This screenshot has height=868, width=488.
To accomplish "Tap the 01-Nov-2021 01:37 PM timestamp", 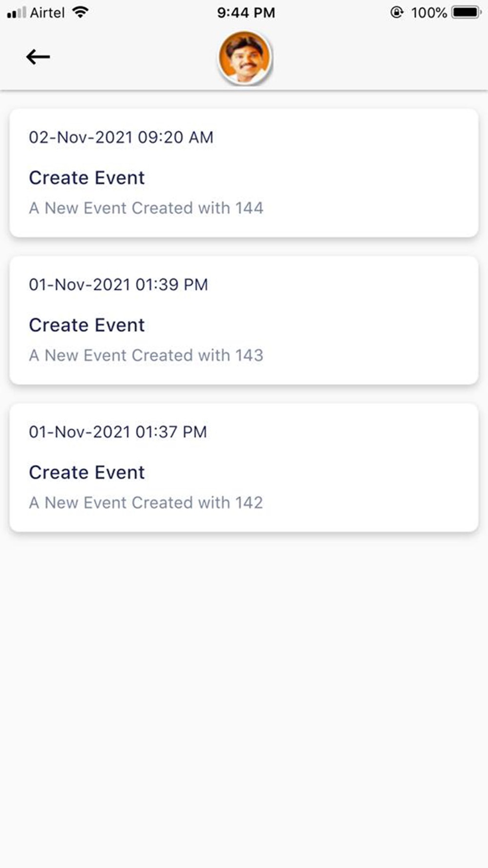I will pyautogui.click(x=118, y=432).
